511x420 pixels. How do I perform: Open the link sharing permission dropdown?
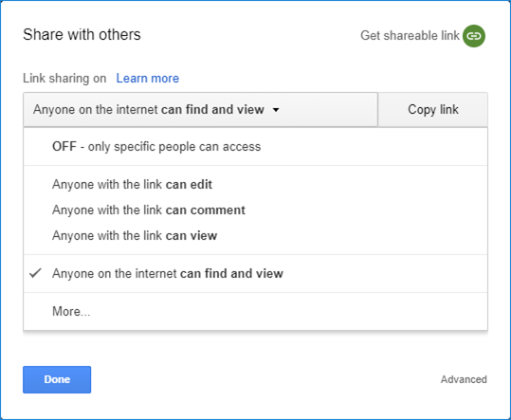pos(200,109)
